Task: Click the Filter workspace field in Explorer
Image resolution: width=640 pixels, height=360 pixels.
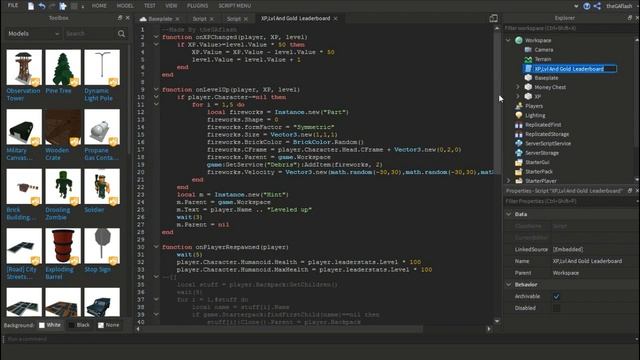Action: (x=569, y=28)
